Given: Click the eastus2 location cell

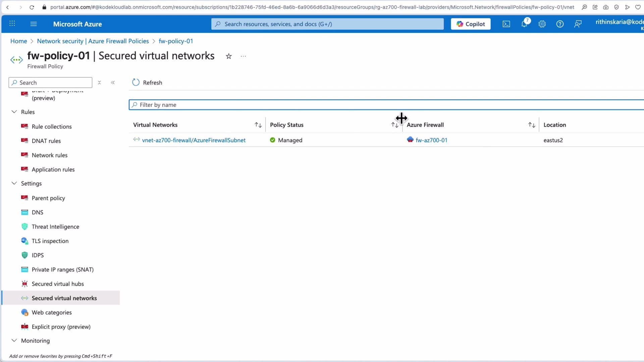Looking at the screenshot, I should pyautogui.click(x=553, y=140).
